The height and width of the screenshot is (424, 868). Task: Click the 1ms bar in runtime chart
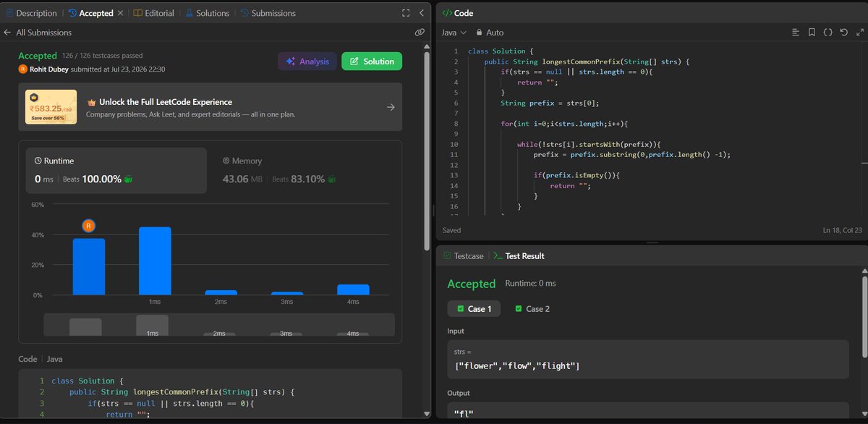point(155,261)
